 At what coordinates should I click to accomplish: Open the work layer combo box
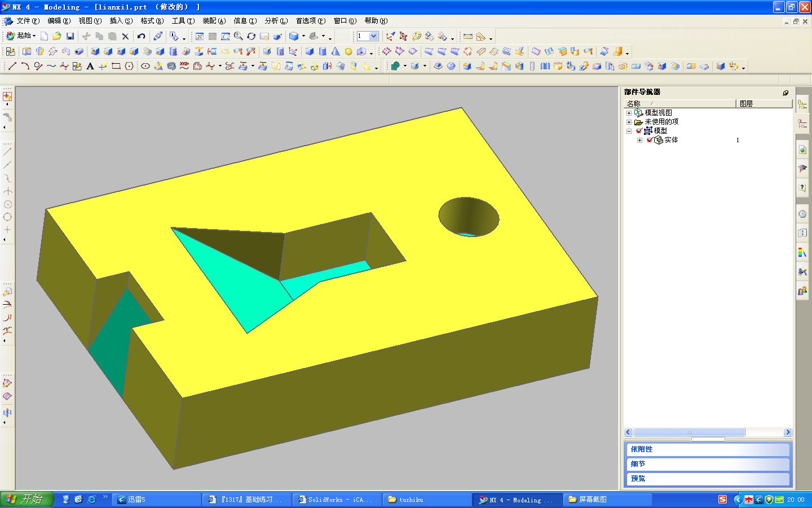368,36
